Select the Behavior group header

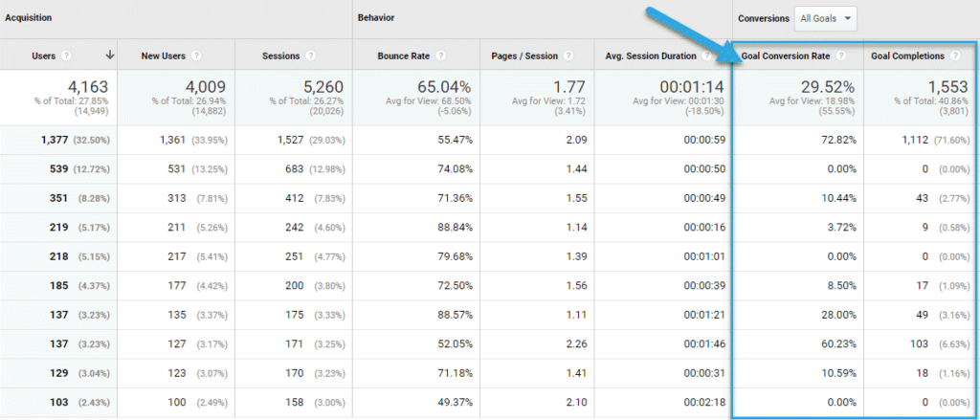tap(377, 18)
